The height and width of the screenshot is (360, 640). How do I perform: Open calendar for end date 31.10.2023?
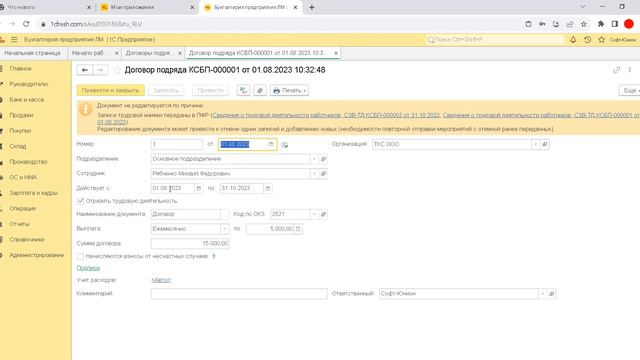268,188
